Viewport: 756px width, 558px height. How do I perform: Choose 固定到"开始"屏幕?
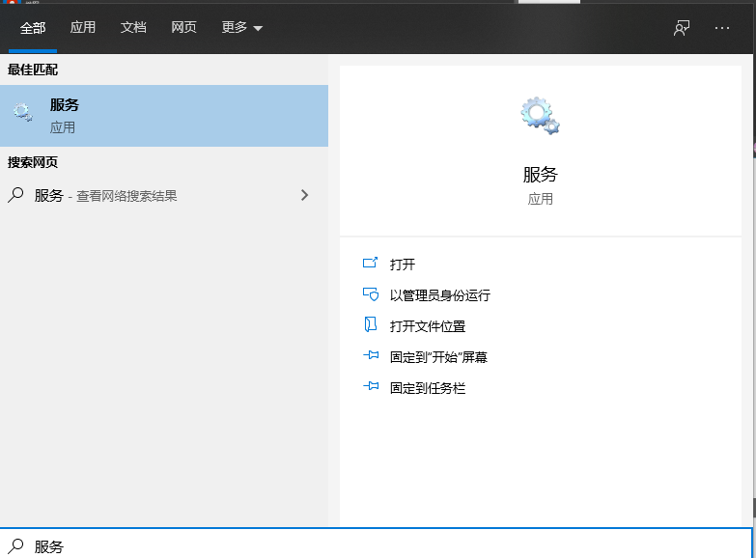click(438, 357)
